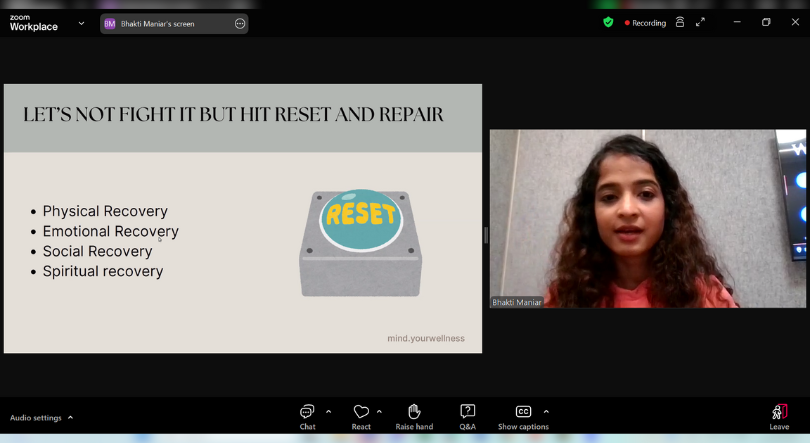The image size is (810, 443).
Task: Click the green encryption shield icon
Action: 608,22
